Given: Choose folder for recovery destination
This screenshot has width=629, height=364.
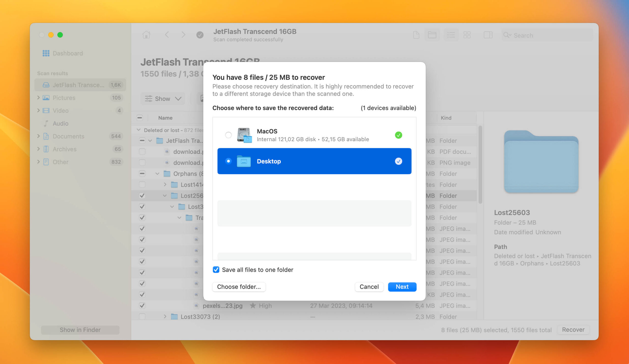Looking at the screenshot, I should coord(239,286).
